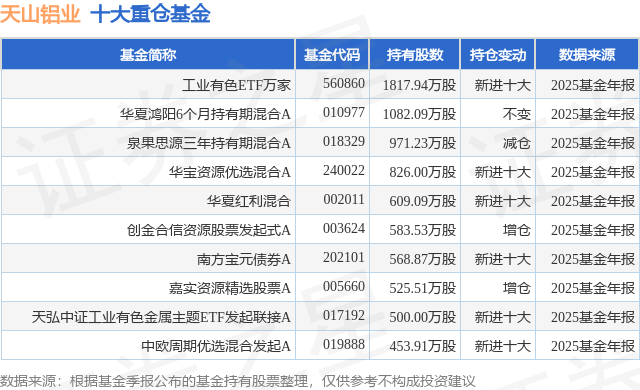
Task: Select holding 1082.09万股
Action: [419, 114]
